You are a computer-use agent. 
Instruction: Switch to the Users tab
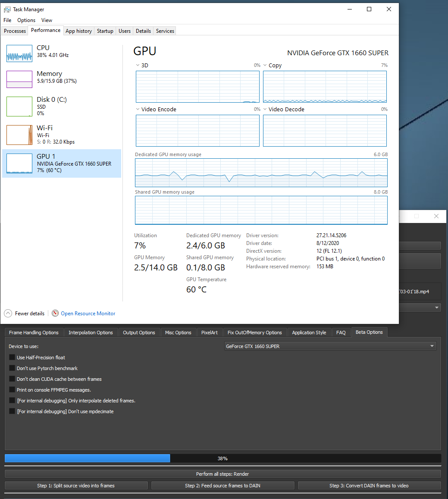[x=125, y=31]
